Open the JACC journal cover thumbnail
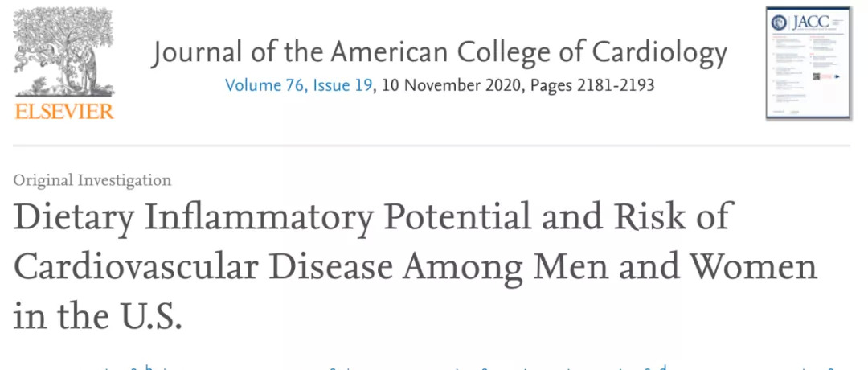This screenshot has width=868, height=370. coord(809,63)
